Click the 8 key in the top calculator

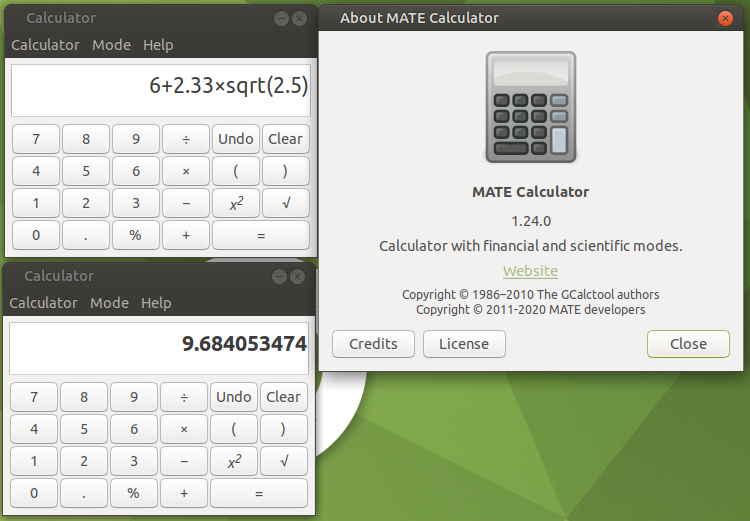86,139
